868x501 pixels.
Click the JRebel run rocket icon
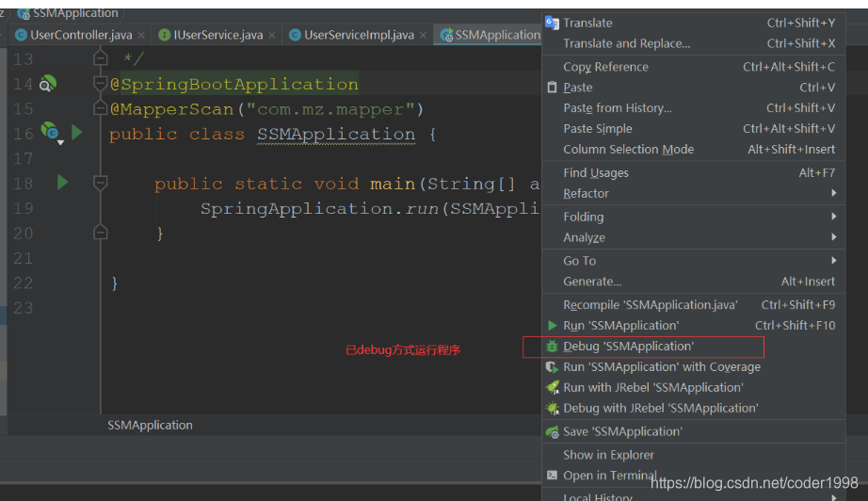(552, 387)
